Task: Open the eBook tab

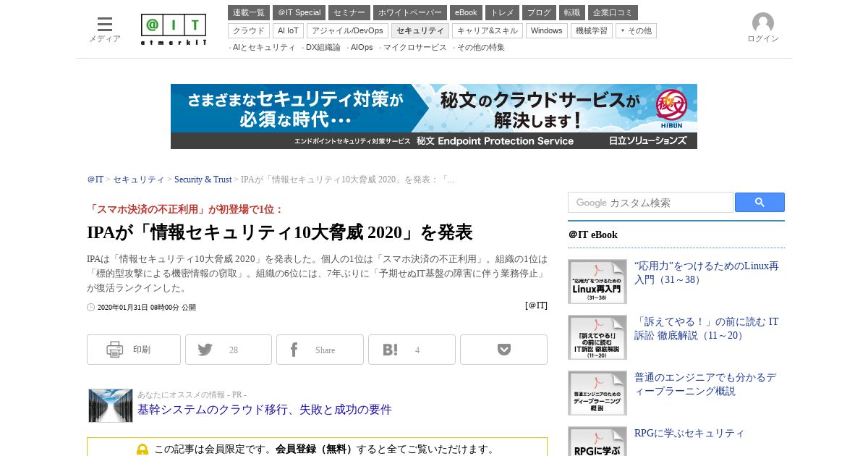Action: click(x=466, y=12)
